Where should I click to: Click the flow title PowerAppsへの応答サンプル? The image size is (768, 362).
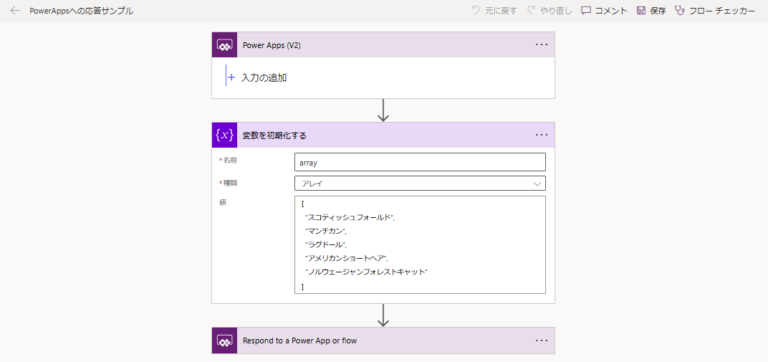[x=81, y=11]
